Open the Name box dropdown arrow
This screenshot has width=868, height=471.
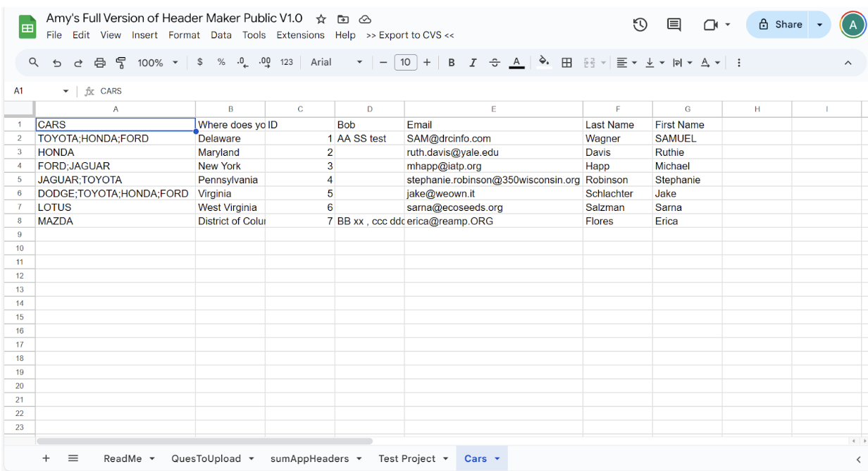click(x=66, y=91)
